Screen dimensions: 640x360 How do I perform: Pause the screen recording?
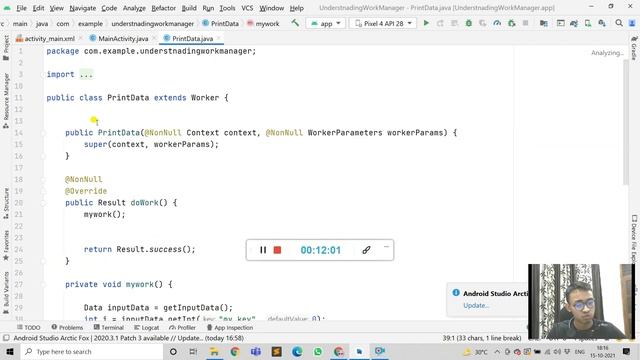click(x=263, y=250)
